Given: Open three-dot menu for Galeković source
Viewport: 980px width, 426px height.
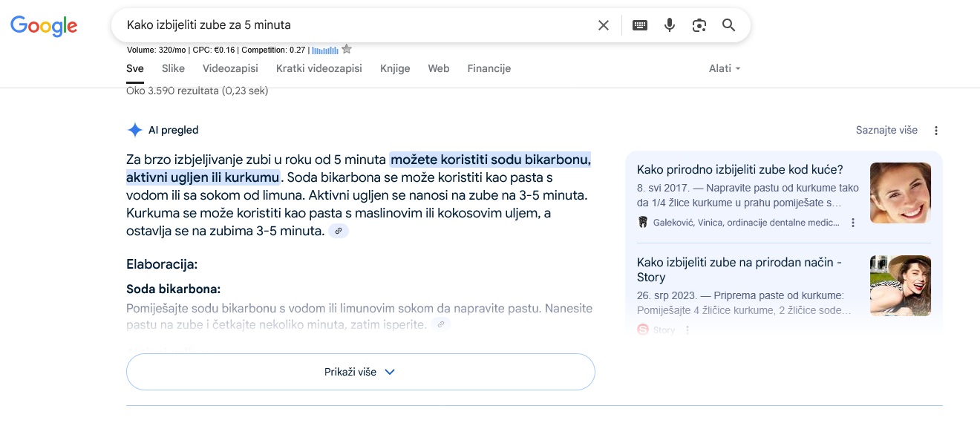Looking at the screenshot, I should point(853,223).
